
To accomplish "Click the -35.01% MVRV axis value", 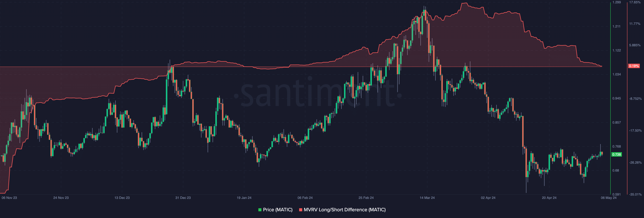I will 635,194.
